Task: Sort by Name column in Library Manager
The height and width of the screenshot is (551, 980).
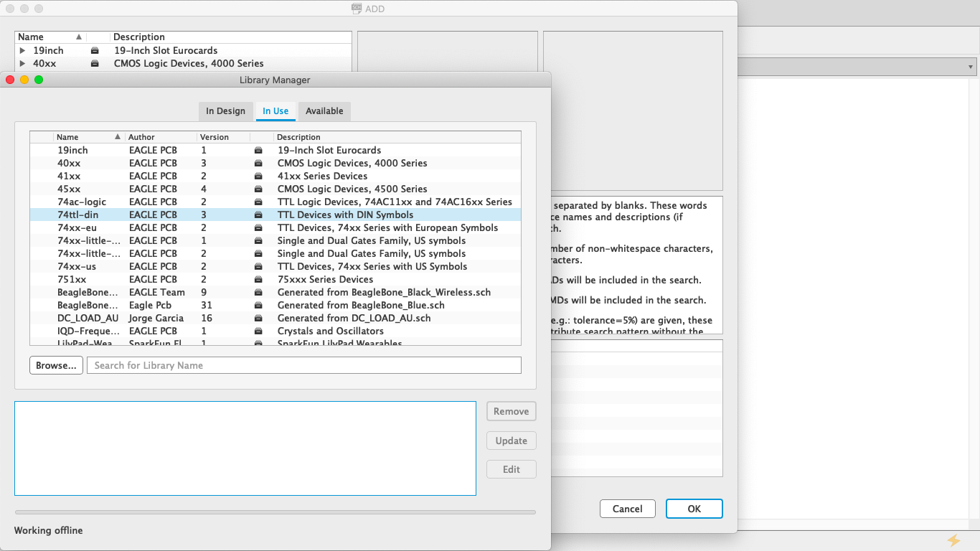Action: click(89, 137)
